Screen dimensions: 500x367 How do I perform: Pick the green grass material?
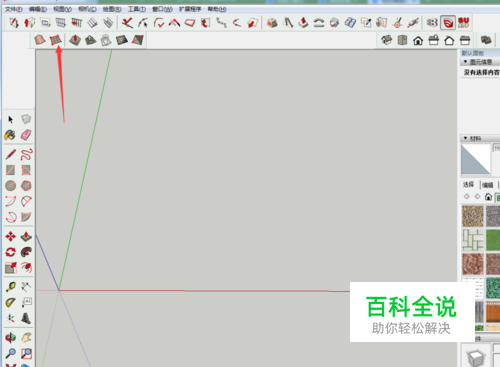(x=493, y=240)
